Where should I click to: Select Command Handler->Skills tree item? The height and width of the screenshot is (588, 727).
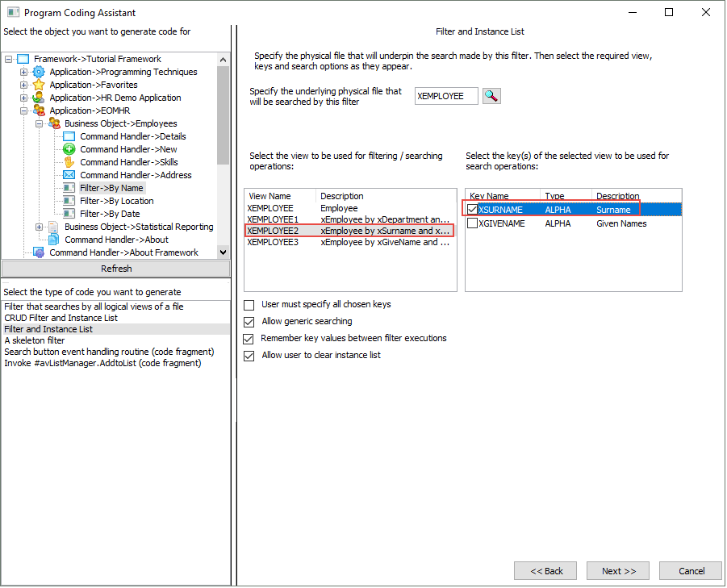pyautogui.click(x=129, y=162)
